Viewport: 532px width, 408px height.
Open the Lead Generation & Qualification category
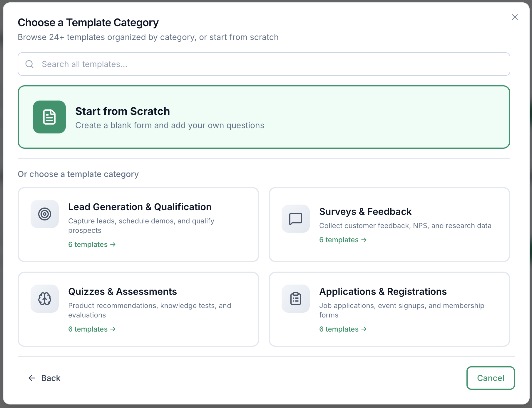point(138,225)
